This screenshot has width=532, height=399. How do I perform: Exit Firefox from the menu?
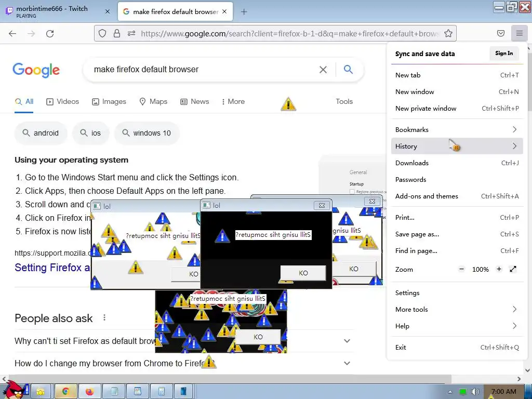[x=457, y=348]
